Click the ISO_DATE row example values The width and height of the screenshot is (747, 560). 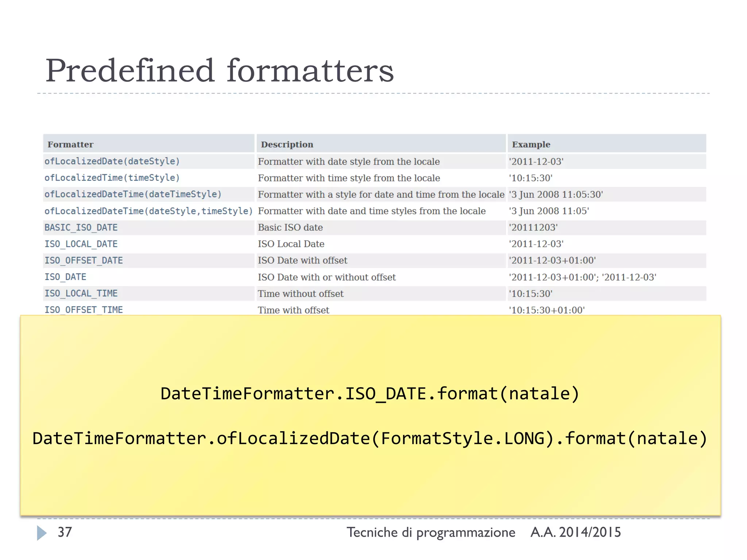(582, 277)
